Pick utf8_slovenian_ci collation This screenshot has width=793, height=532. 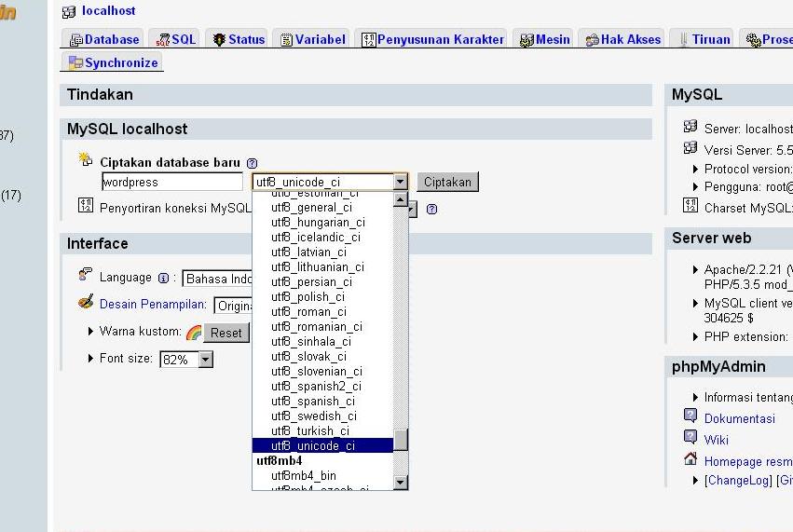click(x=322, y=371)
